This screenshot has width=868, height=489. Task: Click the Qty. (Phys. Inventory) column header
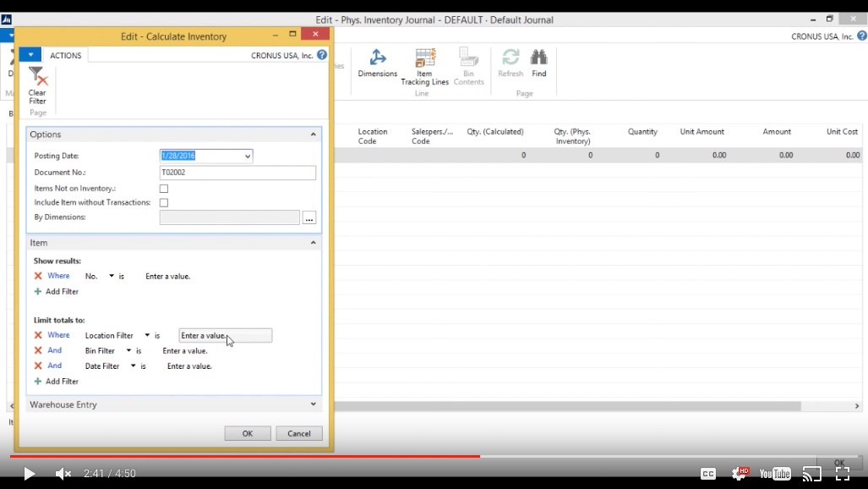click(572, 136)
